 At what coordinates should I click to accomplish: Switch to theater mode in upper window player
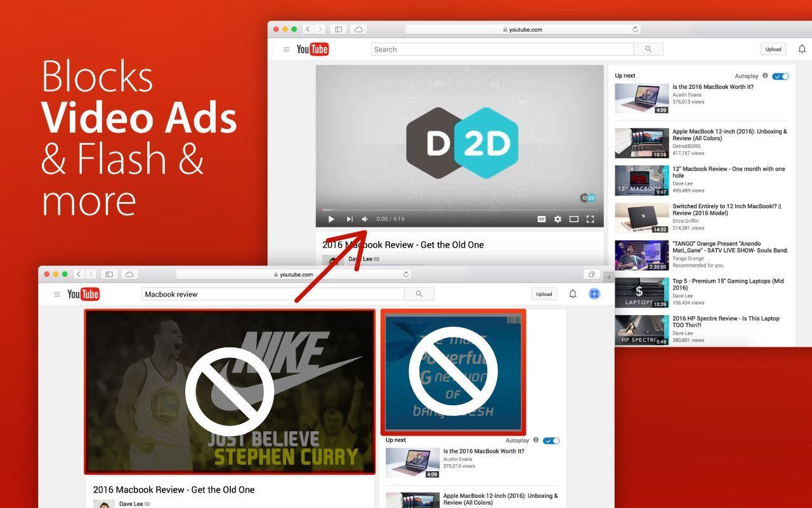tap(574, 219)
